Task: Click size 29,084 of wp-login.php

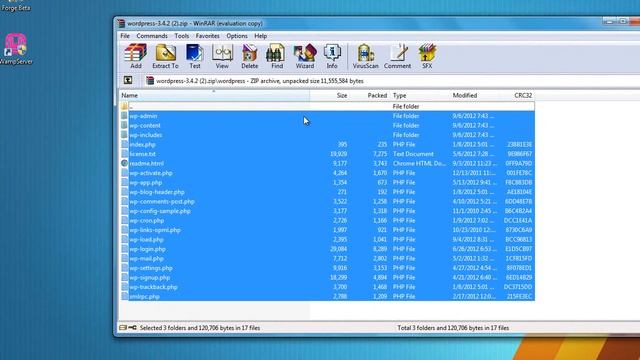Action: click(338, 249)
